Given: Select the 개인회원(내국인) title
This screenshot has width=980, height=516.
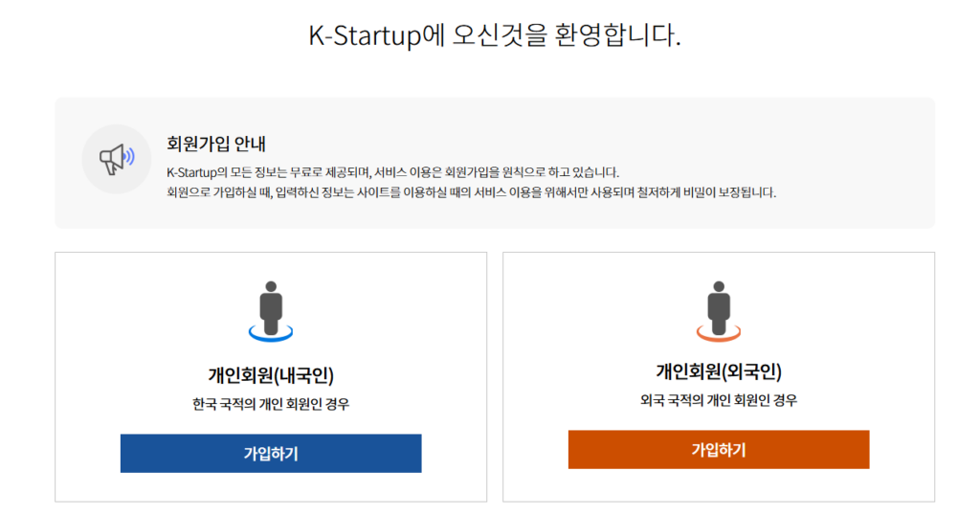Looking at the screenshot, I should coord(271,375).
